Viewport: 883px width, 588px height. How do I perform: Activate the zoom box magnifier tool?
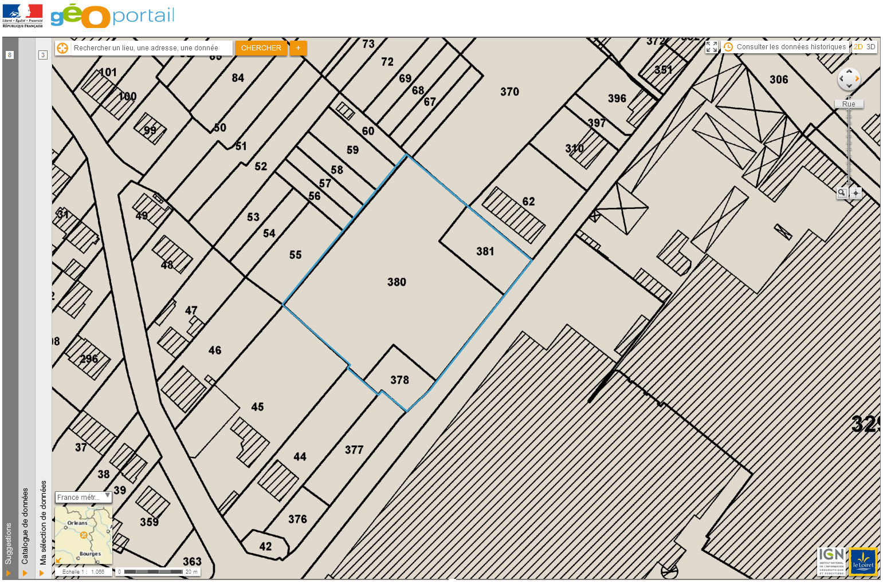(842, 193)
